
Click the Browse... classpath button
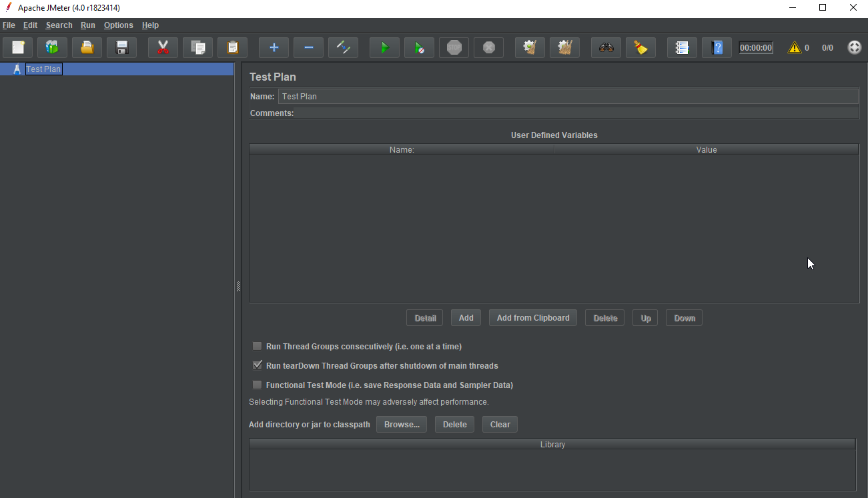(x=402, y=425)
